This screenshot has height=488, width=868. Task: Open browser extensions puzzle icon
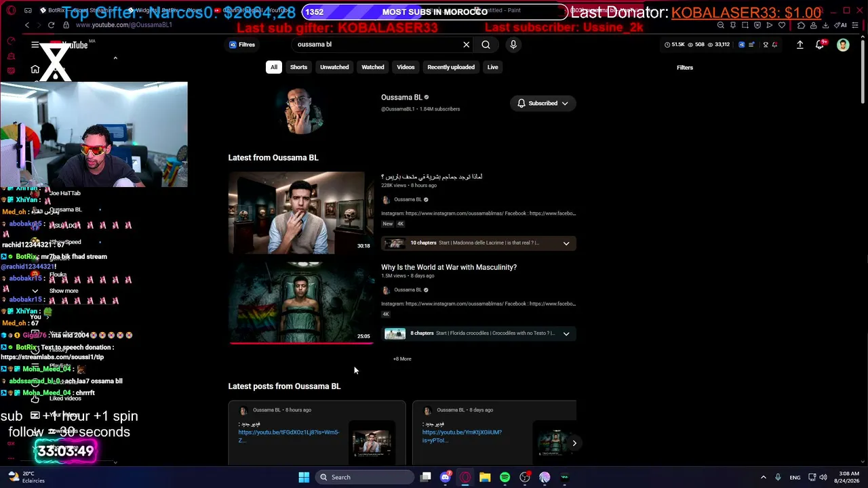click(x=801, y=25)
